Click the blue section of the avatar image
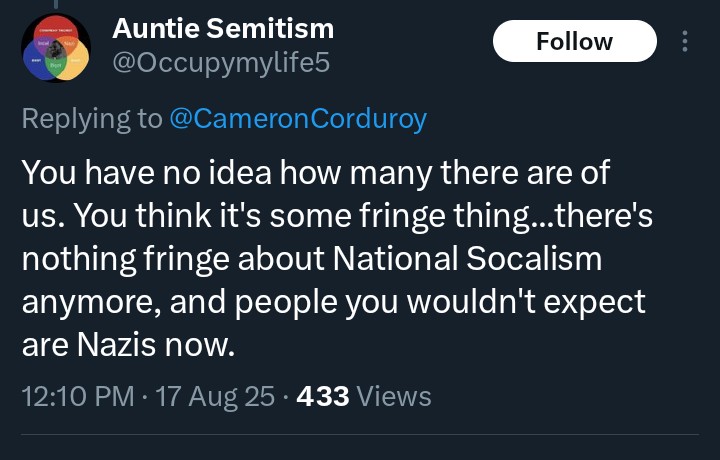720x460 pixels. [x=33, y=61]
